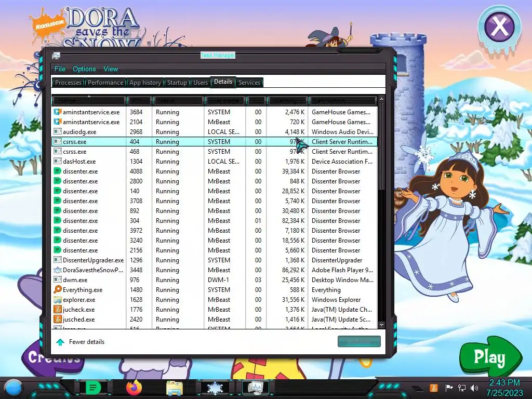Select the csrss.exe row with PID 404
This screenshot has height=399, width=532.
tap(215, 141)
